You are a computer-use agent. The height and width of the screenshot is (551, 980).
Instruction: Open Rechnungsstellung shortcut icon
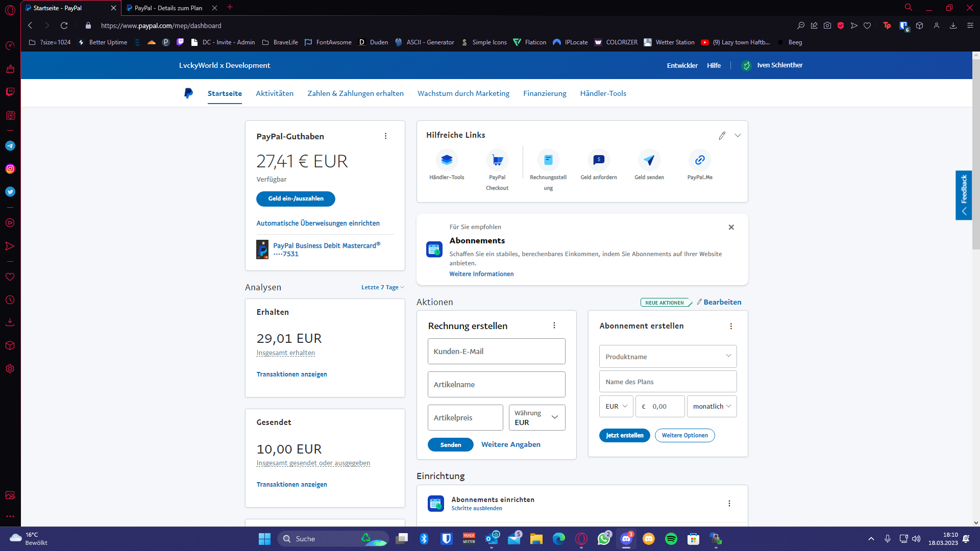pyautogui.click(x=548, y=160)
